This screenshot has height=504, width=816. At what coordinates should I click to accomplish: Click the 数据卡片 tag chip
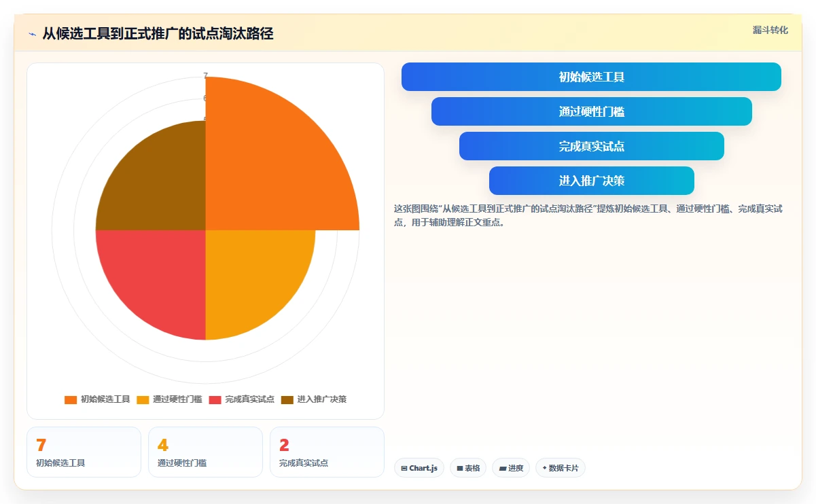click(x=561, y=468)
